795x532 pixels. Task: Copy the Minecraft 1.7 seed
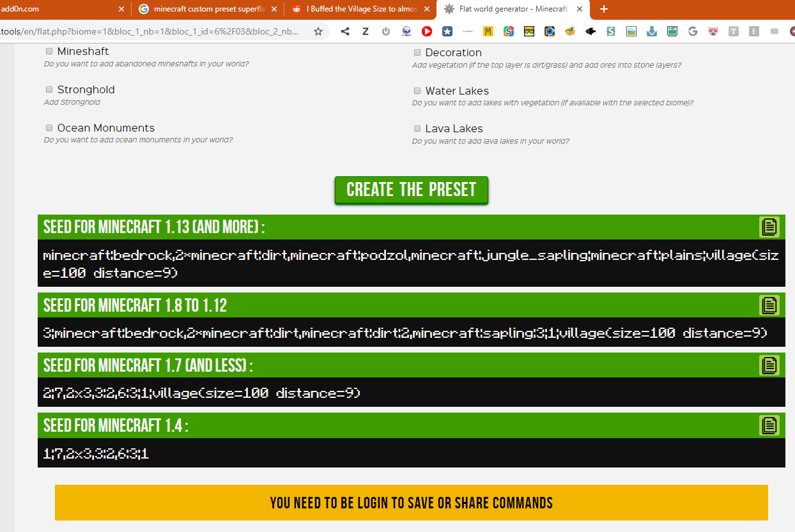(769, 365)
